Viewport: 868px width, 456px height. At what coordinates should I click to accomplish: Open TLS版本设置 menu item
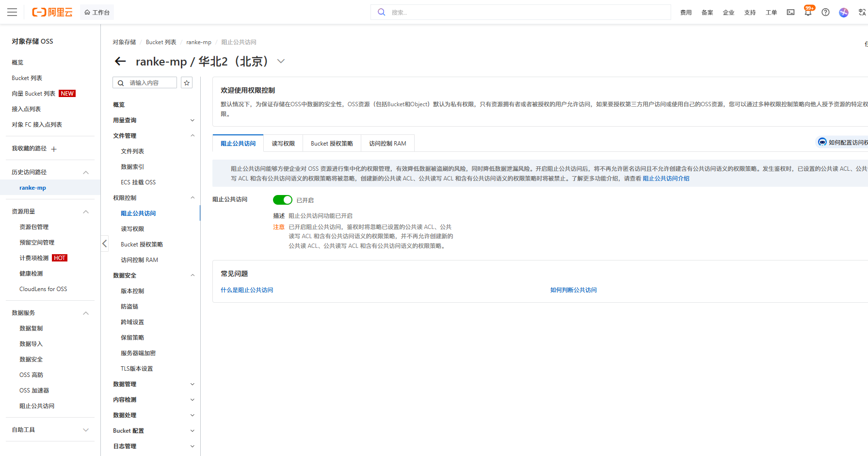pyautogui.click(x=137, y=369)
